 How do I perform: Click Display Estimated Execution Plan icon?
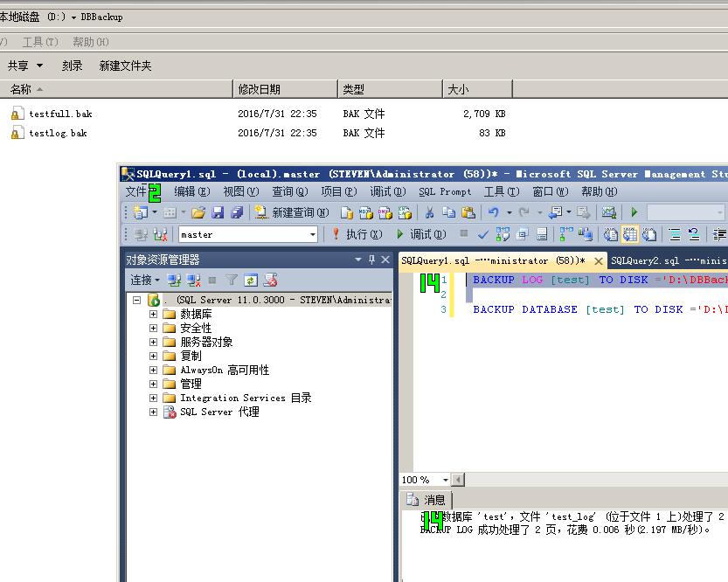pyautogui.click(x=503, y=234)
